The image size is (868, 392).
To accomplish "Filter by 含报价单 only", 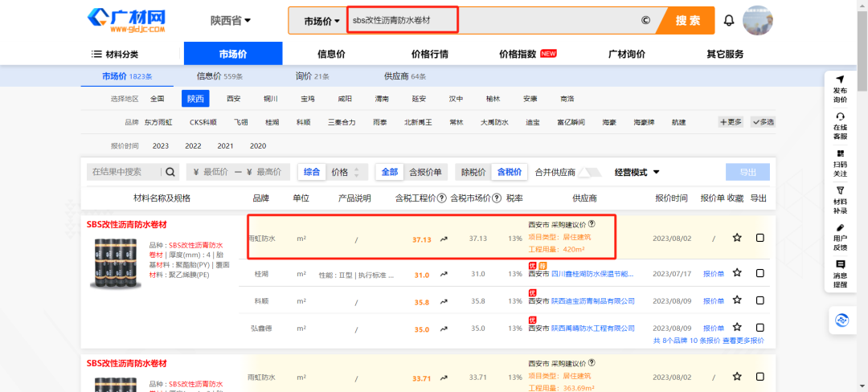I will (x=425, y=172).
